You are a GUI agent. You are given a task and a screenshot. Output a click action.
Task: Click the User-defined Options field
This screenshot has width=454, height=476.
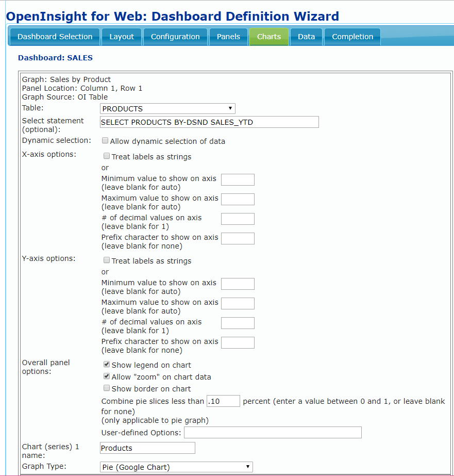tap(273, 432)
